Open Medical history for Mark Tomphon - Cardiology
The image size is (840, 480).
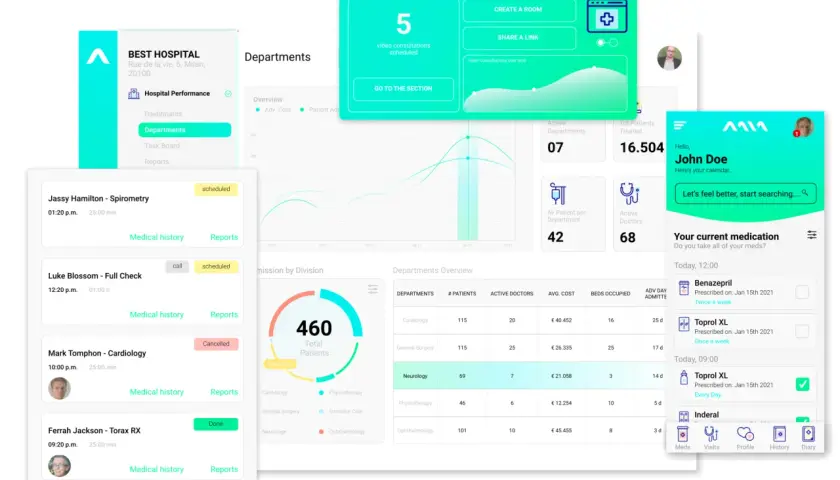coord(156,392)
